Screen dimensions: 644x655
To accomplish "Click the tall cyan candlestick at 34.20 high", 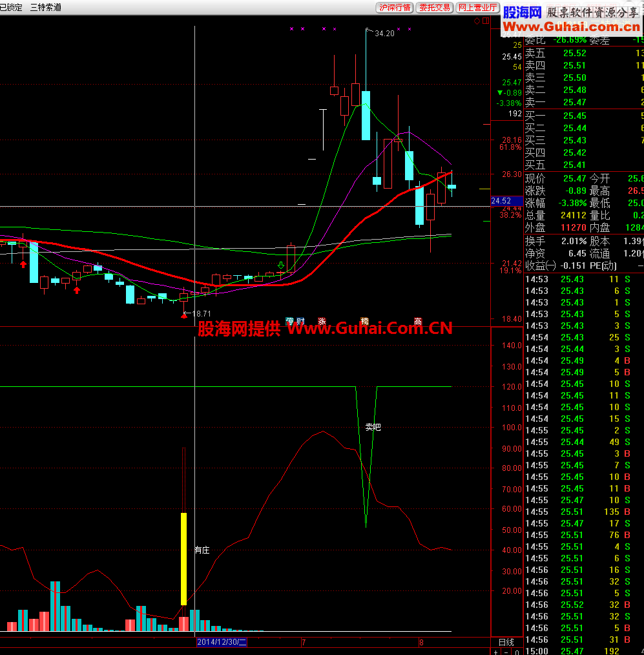I will (x=366, y=115).
